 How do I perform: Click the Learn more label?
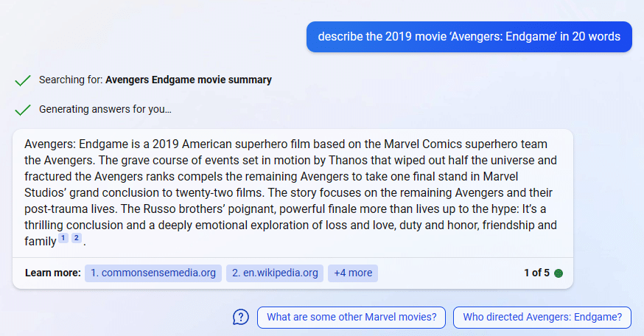coord(53,273)
